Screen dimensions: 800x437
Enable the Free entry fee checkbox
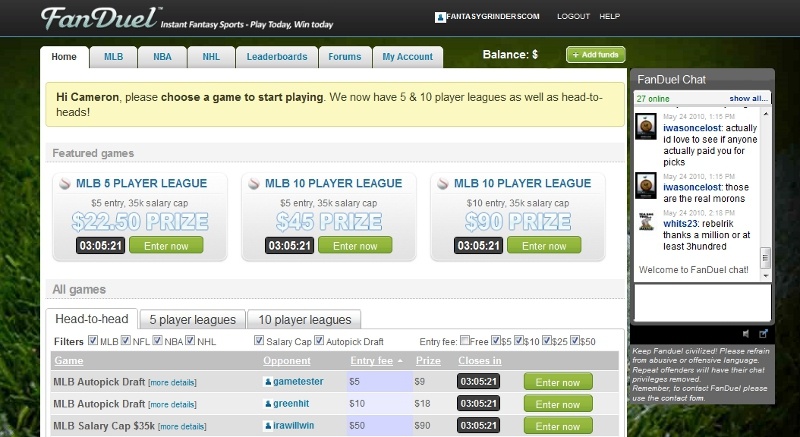465,340
